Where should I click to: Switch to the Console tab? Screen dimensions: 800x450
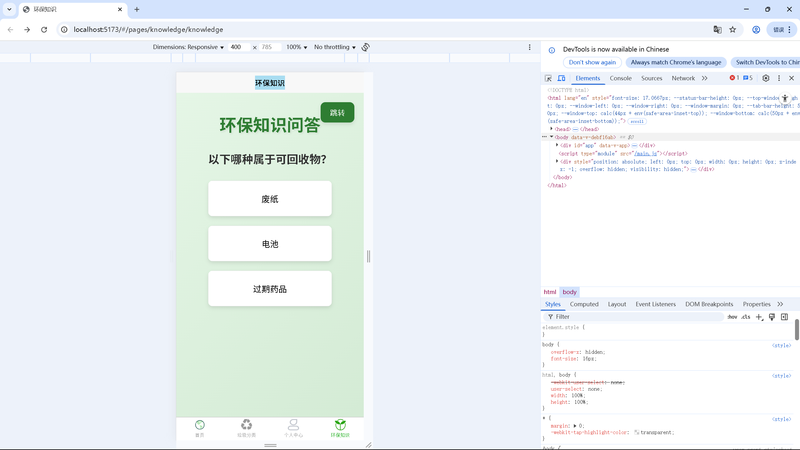pyautogui.click(x=620, y=78)
